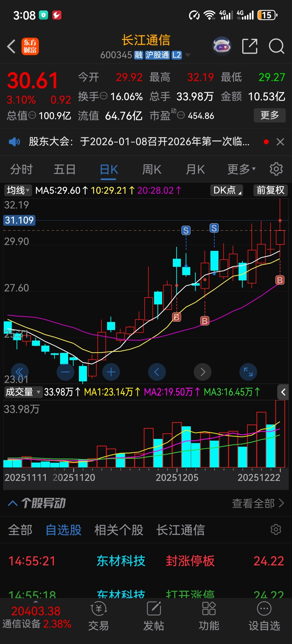
Task: Tap the back arrow icon
Action: point(11,46)
